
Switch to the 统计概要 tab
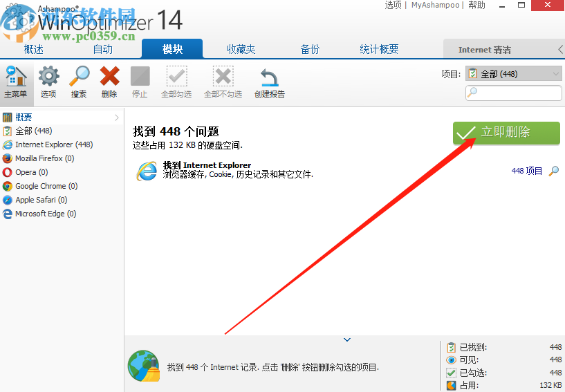click(x=379, y=49)
